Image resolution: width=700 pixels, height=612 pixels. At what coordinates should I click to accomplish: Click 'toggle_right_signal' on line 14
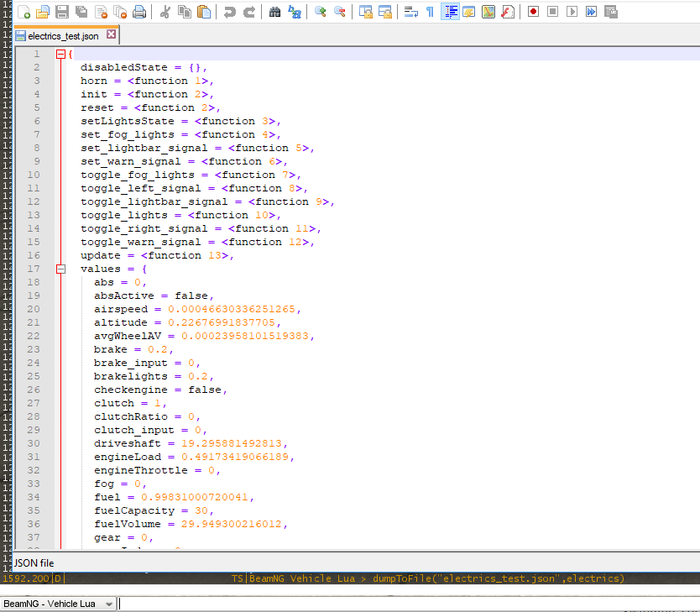coord(144,228)
